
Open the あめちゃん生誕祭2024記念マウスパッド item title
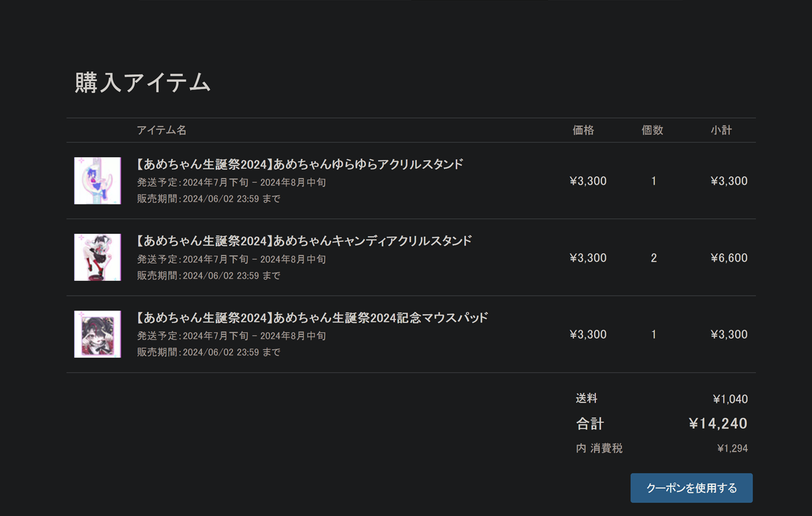(312, 317)
